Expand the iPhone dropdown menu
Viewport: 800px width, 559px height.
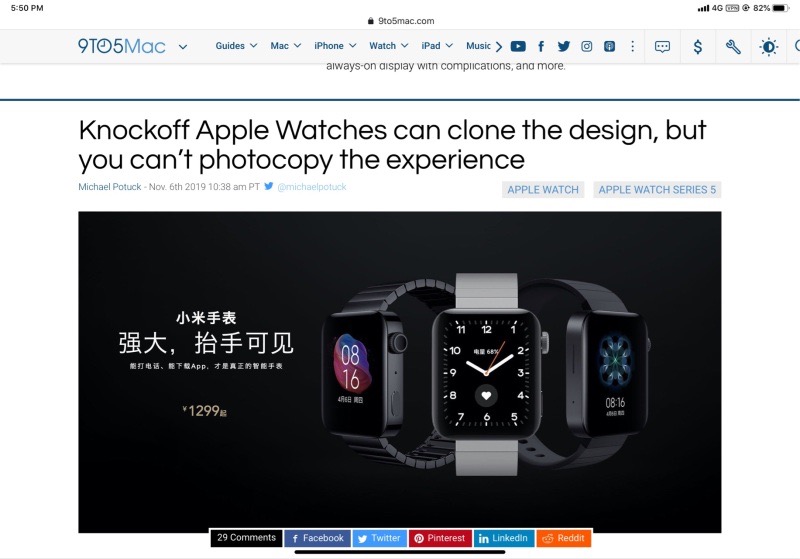tap(335, 46)
